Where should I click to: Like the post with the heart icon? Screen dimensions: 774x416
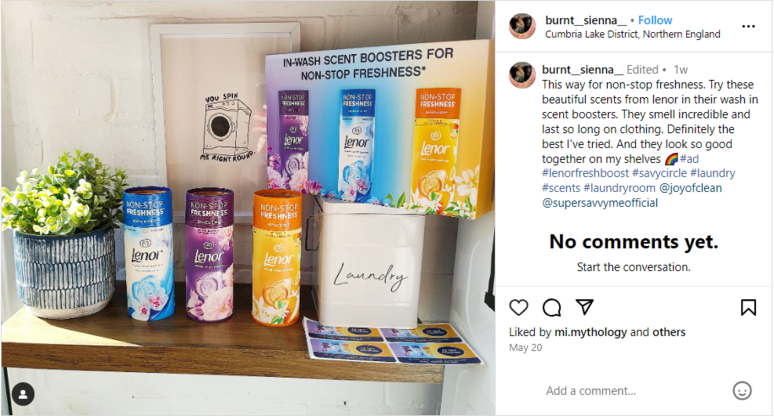(x=518, y=307)
